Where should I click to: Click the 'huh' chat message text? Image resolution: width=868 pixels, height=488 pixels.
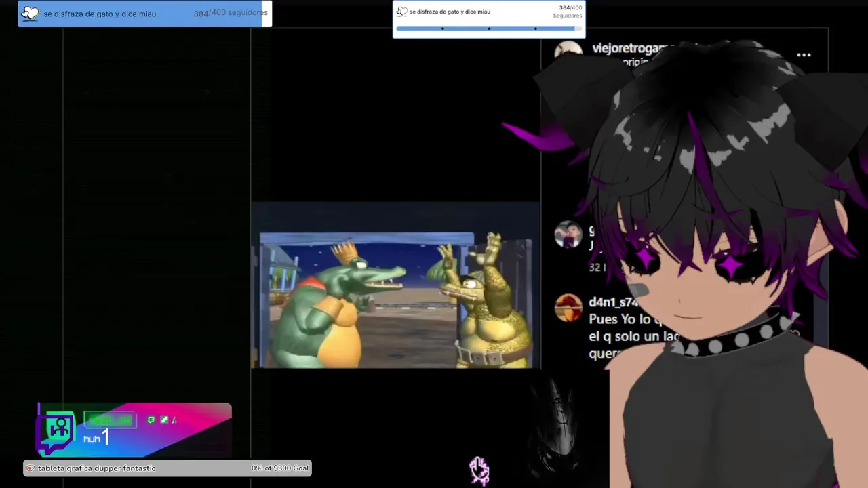[92, 439]
